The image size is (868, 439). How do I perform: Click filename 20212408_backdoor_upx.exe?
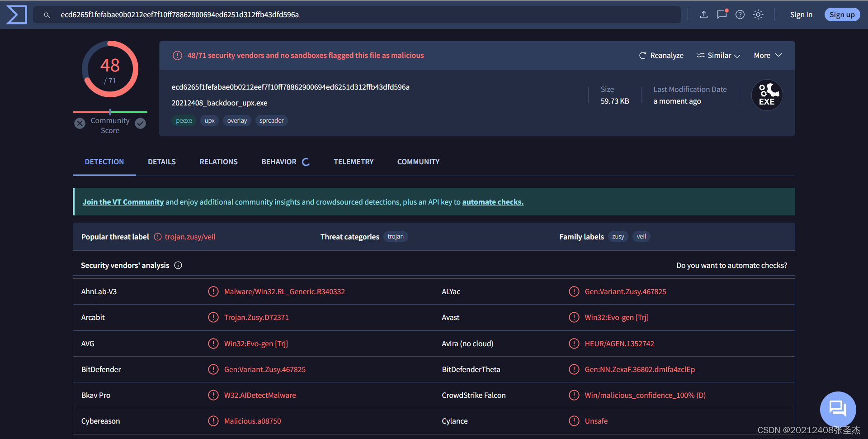click(x=219, y=103)
